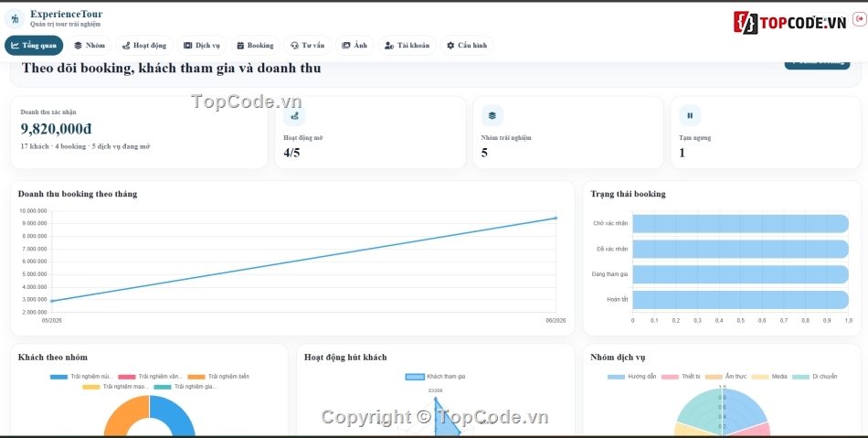Toggle the Thiết bị legend swatch

671,377
